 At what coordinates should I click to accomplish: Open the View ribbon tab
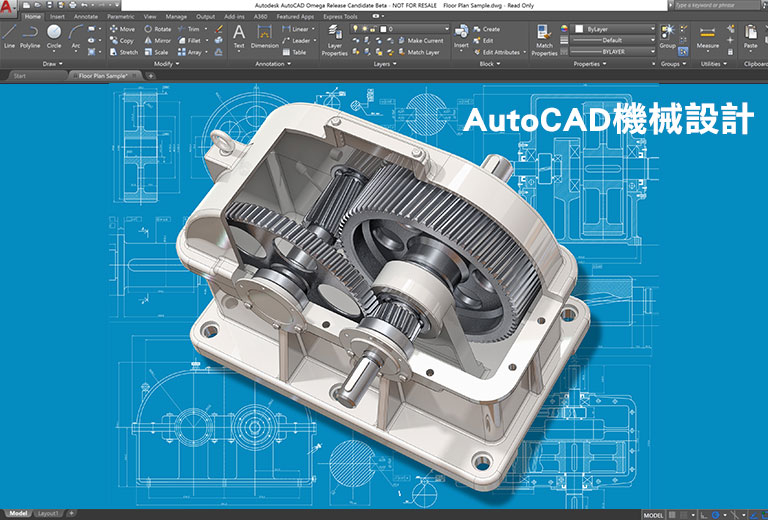tap(150, 17)
